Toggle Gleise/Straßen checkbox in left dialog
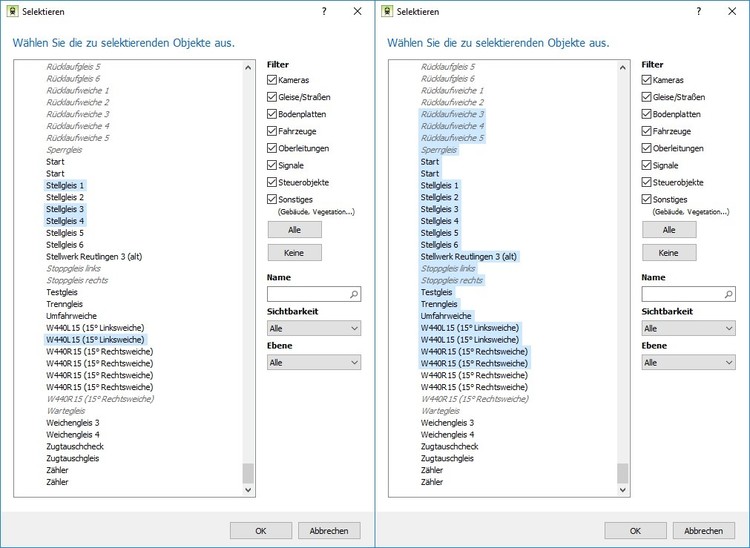 [x=272, y=97]
